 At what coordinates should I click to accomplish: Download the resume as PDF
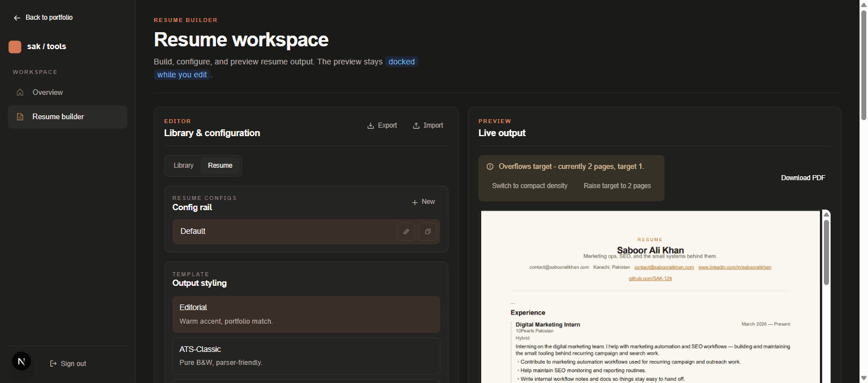click(802, 178)
